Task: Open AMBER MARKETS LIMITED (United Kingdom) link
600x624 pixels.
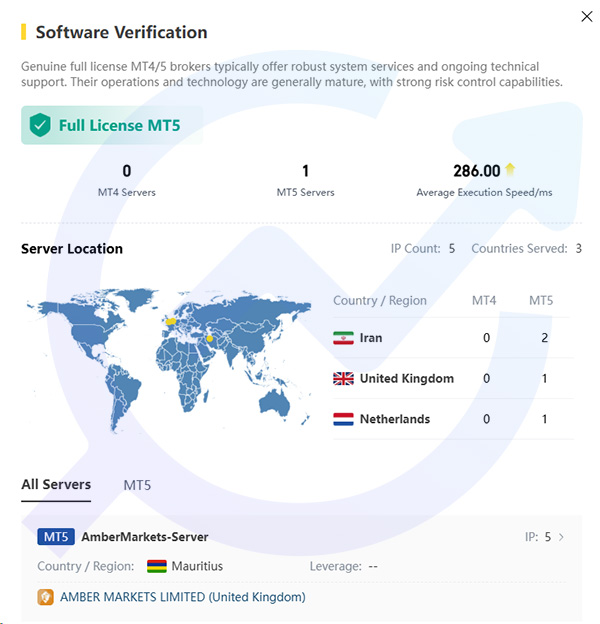Action: pos(183,597)
